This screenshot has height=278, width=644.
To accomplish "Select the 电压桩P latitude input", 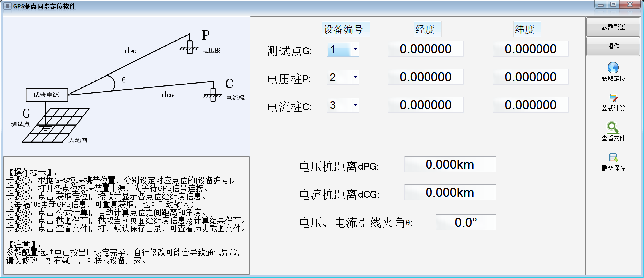I will [531, 77].
